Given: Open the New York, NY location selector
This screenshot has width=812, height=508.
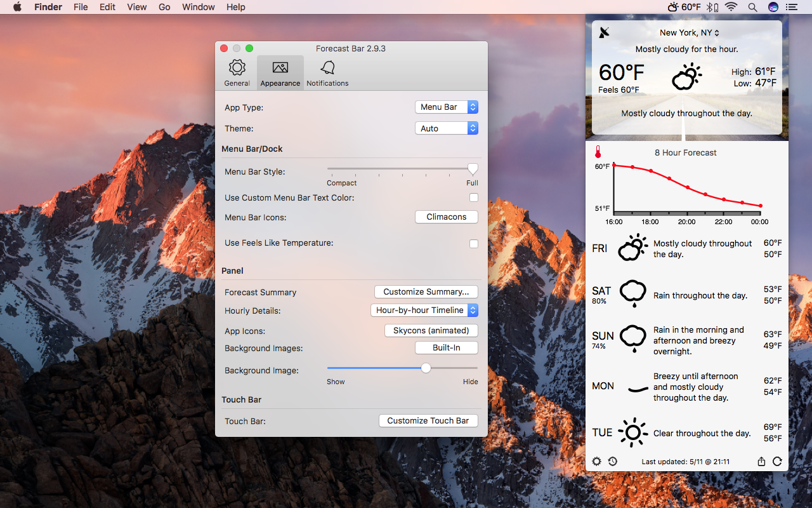Looking at the screenshot, I should tap(690, 32).
